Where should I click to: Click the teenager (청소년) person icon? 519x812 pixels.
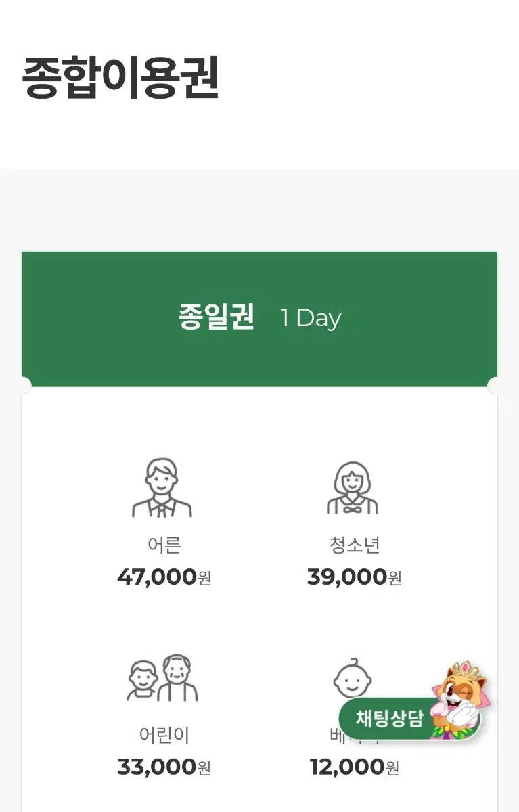click(353, 488)
